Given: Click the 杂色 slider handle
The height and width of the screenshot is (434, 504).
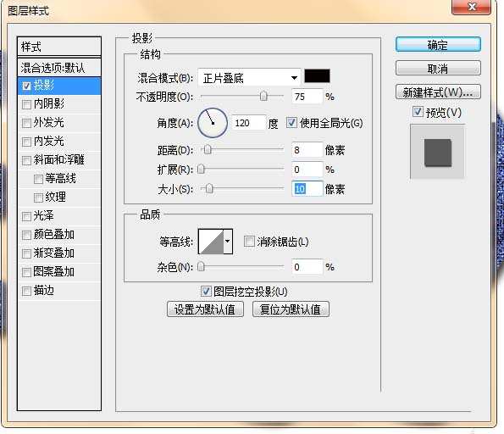Looking at the screenshot, I should pos(201,266).
